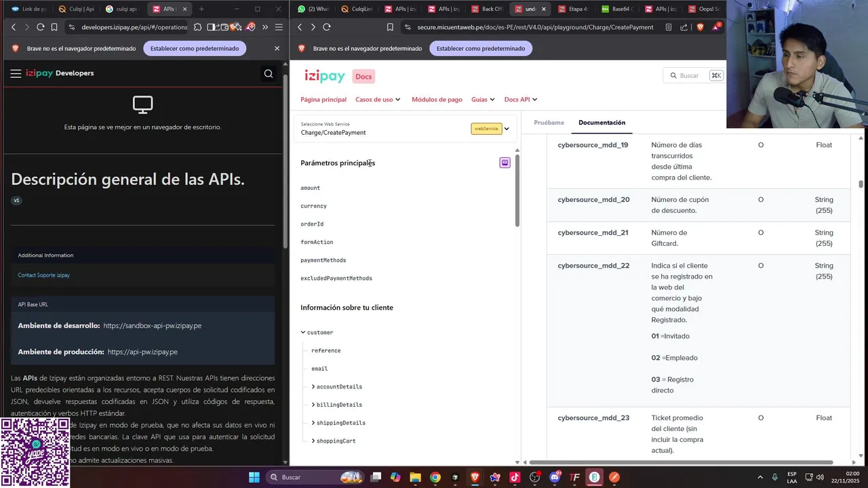Image resolution: width=868 pixels, height=488 pixels.
Task: Dismiss the default browser banner in left window
Action: 277,49
